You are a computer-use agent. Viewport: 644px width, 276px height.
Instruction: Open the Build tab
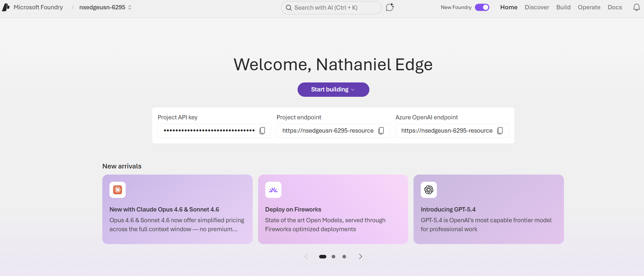tap(564, 7)
